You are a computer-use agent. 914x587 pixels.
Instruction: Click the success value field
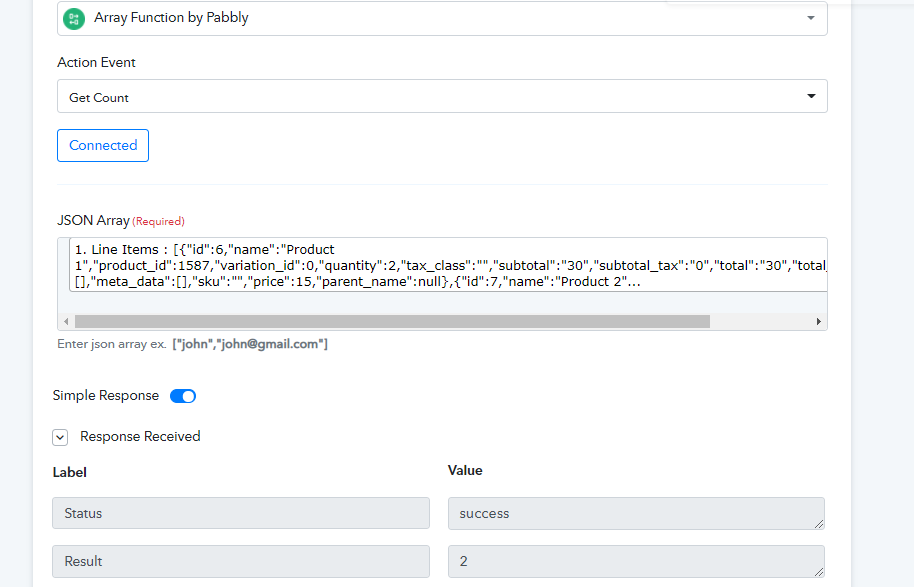click(636, 513)
